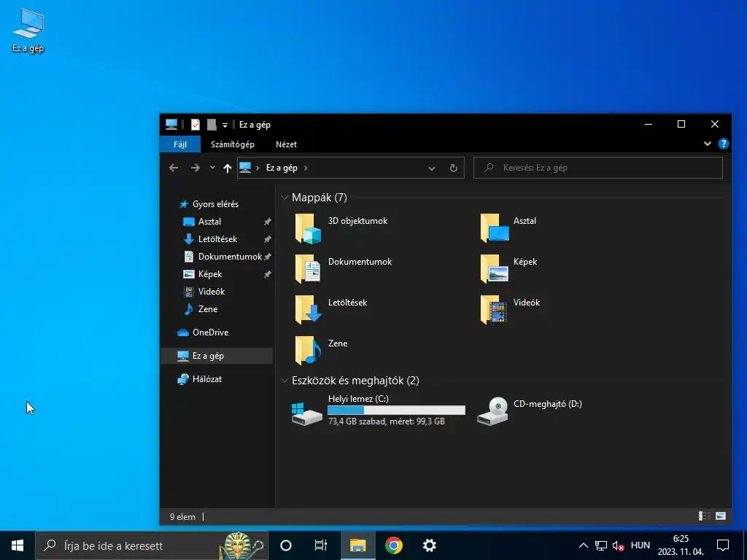The width and height of the screenshot is (747, 560).
Task: Select Hálózat in the navigation pane
Action: [x=206, y=379]
